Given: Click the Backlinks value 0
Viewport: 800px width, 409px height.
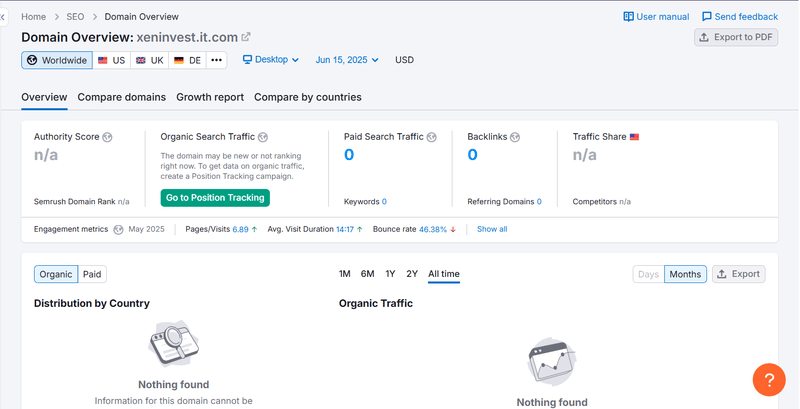Looking at the screenshot, I should [x=472, y=155].
